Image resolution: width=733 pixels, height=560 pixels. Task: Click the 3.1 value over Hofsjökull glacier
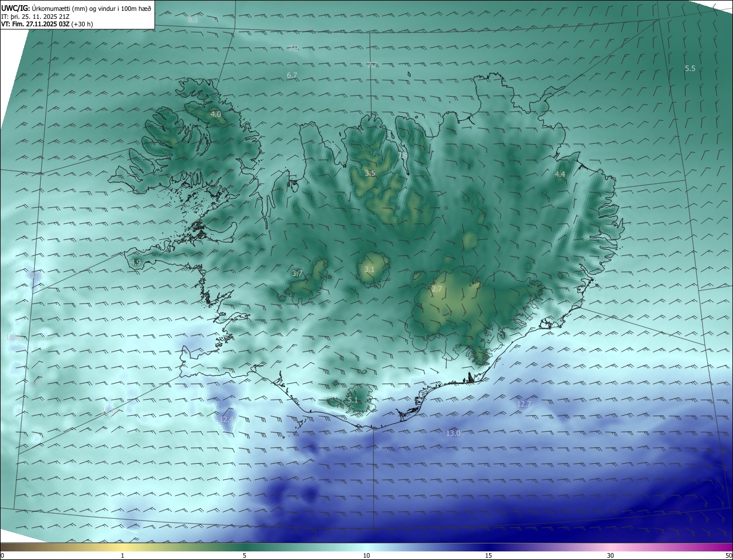[x=369, y=269]
